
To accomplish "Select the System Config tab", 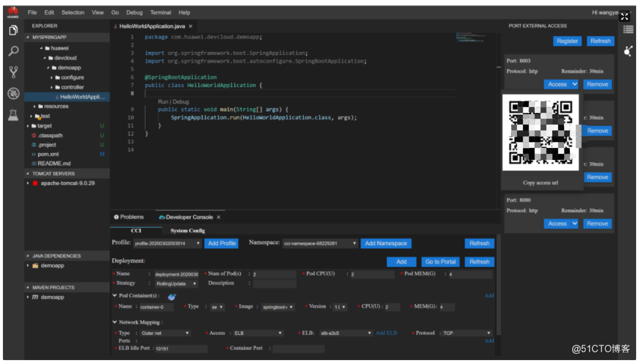I will click(x=188, y=230).
